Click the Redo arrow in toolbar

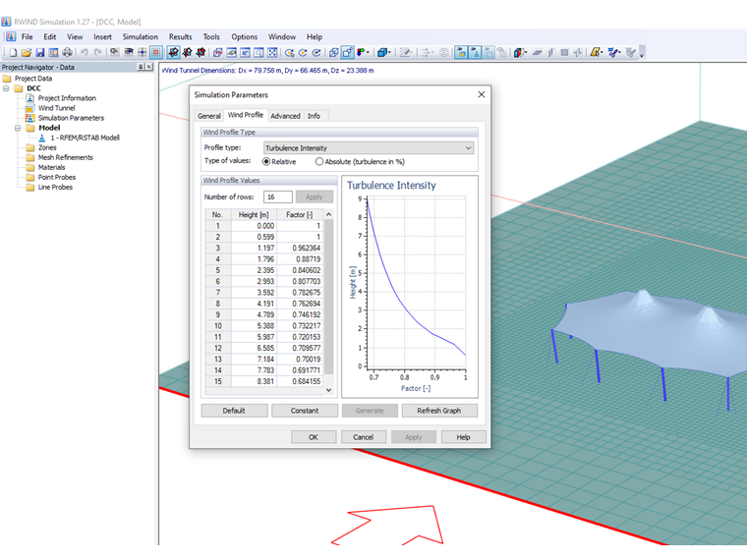click(97, 52)
